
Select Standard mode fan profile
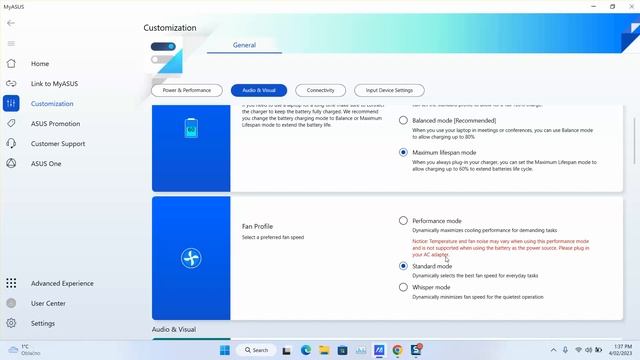click(403, 266)
